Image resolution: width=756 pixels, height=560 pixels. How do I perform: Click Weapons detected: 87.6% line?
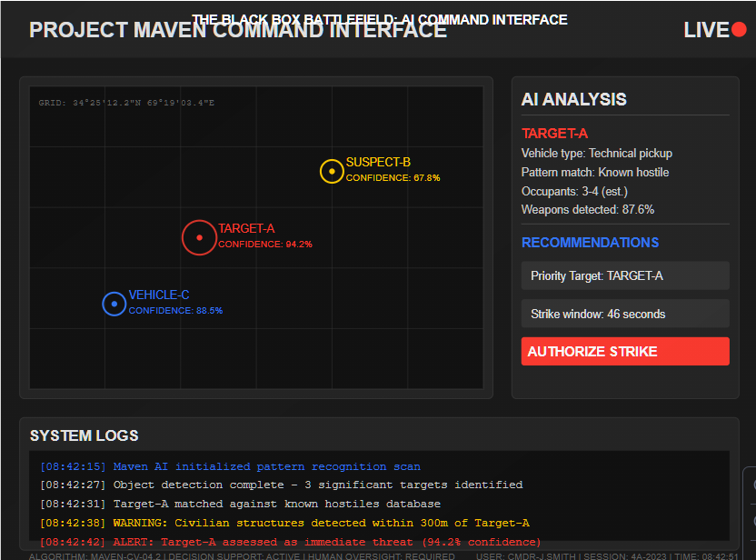[x=588, y=210]
